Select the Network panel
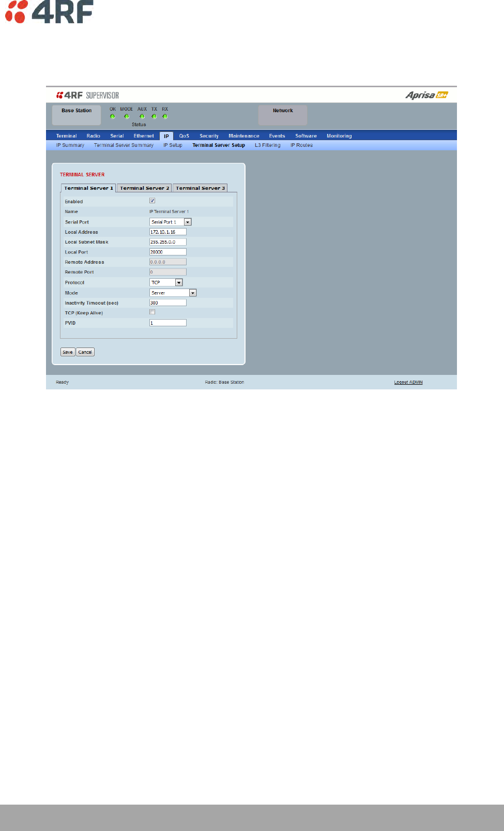Viewport: 504px width, 831px height. point(283,115)
